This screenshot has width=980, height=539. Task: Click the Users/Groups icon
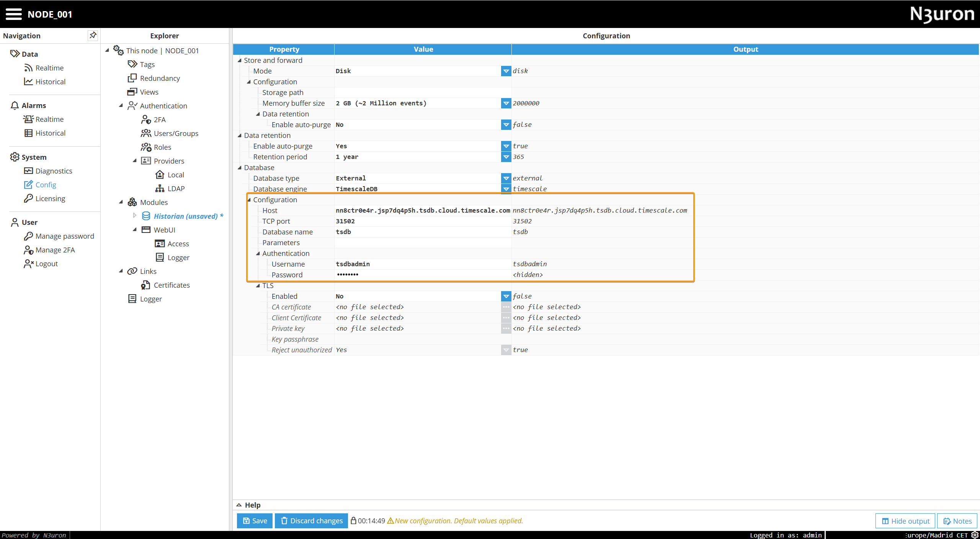pos(146,133)
